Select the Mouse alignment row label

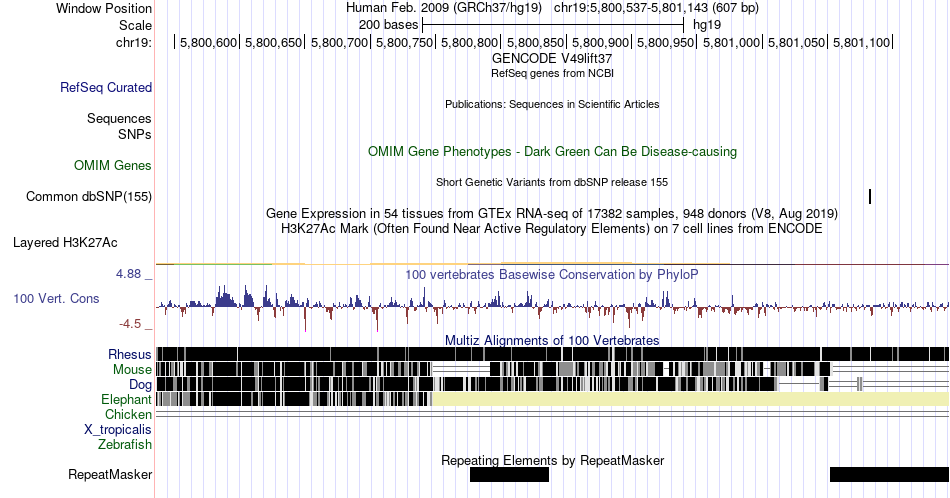[132, 370]
